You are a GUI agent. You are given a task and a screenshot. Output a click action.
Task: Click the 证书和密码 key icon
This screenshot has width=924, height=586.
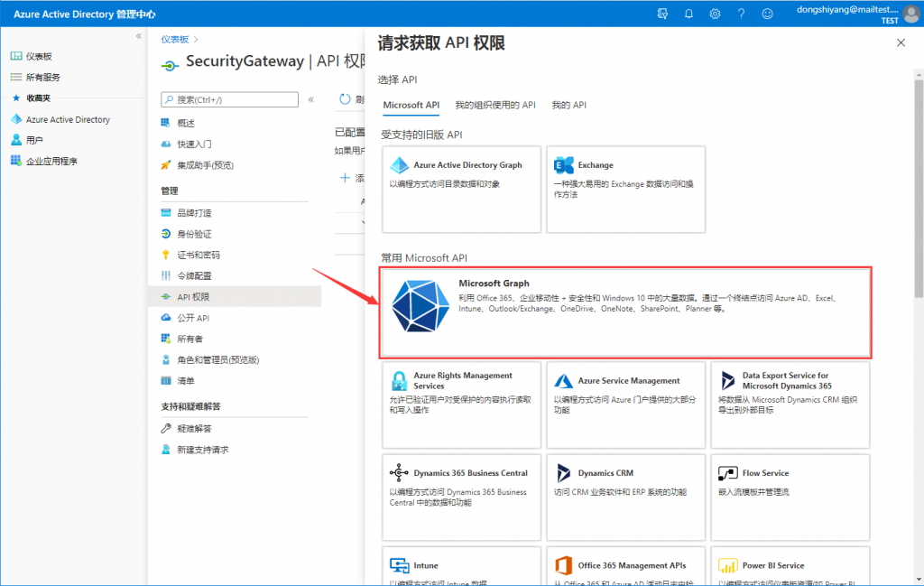pos(166,255)
